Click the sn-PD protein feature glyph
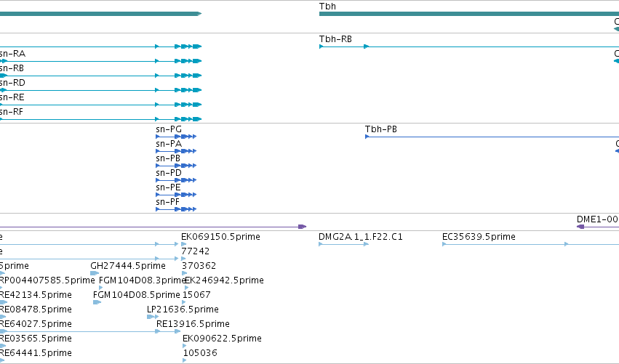The height and width of the screenshot is (364, 619). coord(176,180)
